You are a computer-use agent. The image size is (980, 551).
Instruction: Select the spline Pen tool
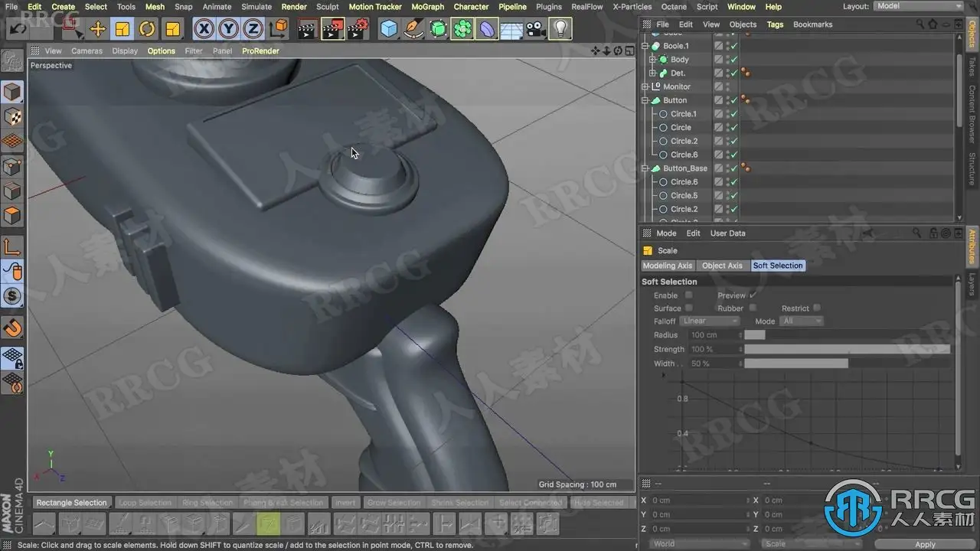click(413, 29)
